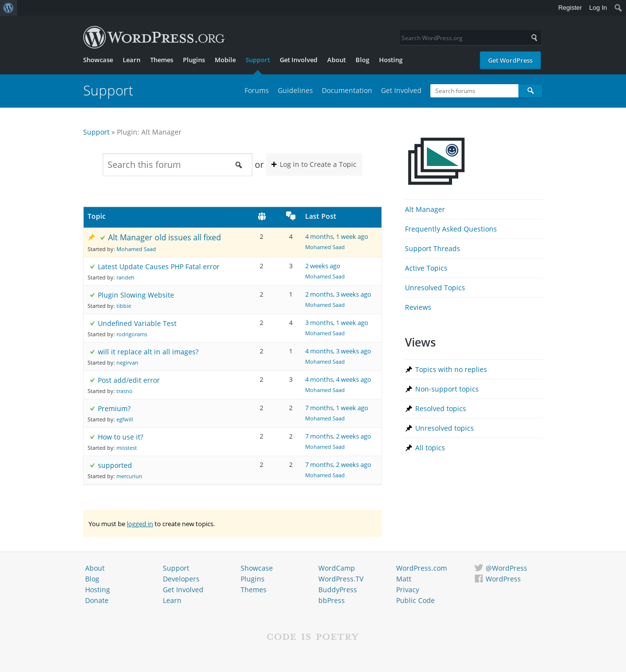
Task: Click WordCamp in the footer
Action: pyautogui.click(x=336, y=568)
